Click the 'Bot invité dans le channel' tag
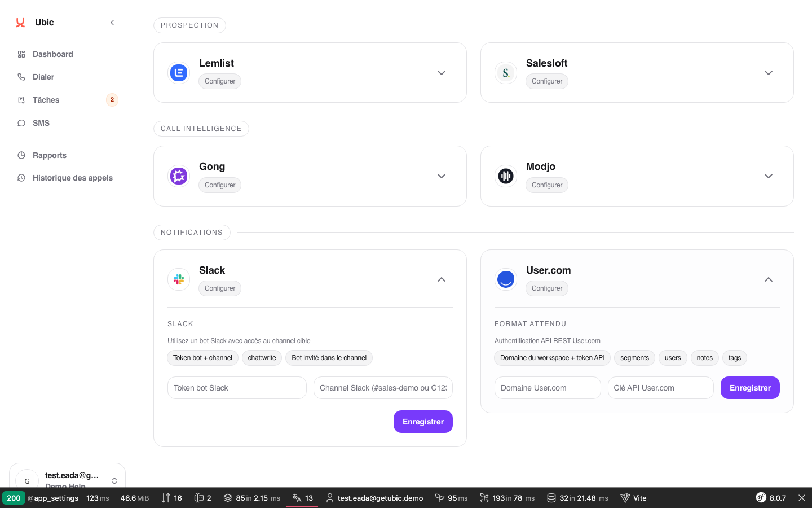The width and height of the screenshot is (812, 508). pyautogui.click(x=329, y=358)
